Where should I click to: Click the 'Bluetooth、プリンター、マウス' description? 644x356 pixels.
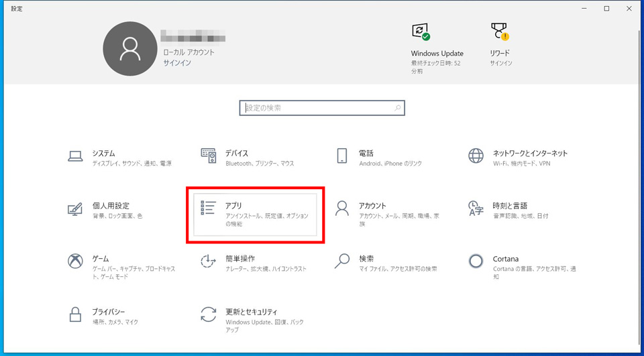pyautogui.click(x=260, y=164)
